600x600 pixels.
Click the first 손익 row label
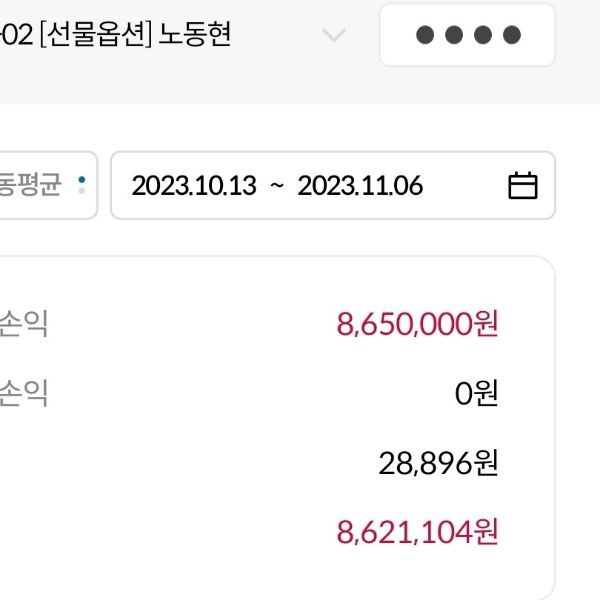tap(25, 324)
